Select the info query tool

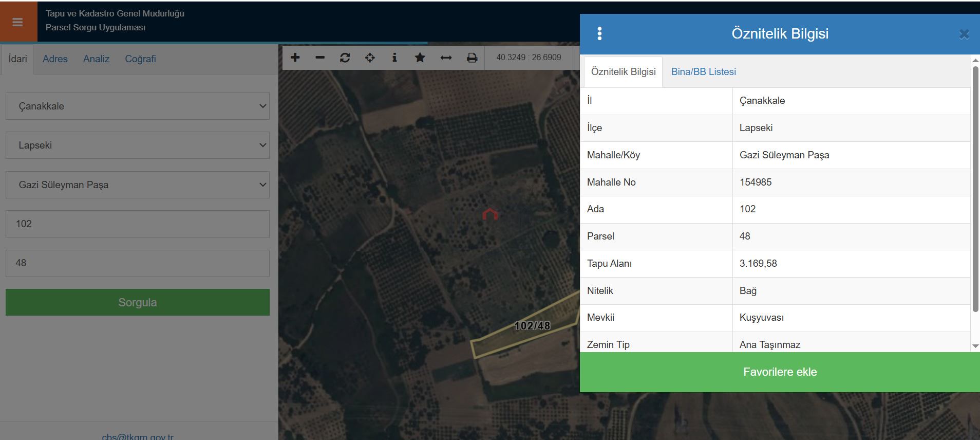point(394,58)
